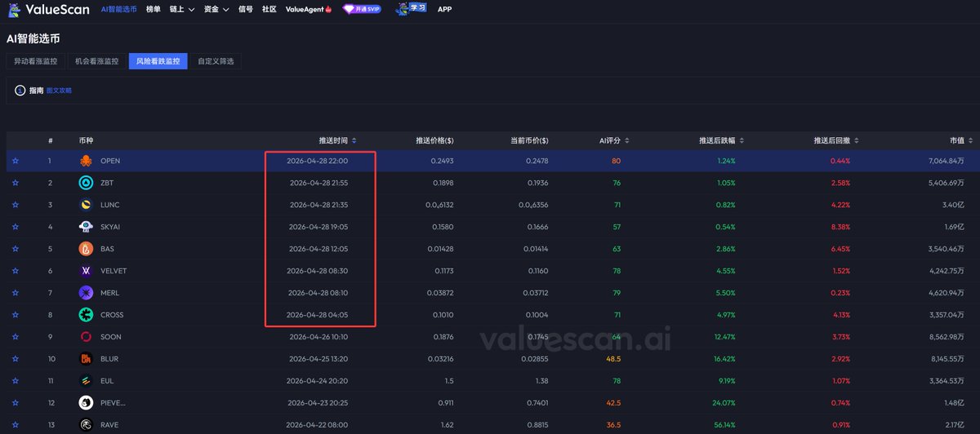The height and width of the screenshot is (434, 980).
Task: Click the CROSS coin icon
Action: pyautogui.click(x=86, y=315)
